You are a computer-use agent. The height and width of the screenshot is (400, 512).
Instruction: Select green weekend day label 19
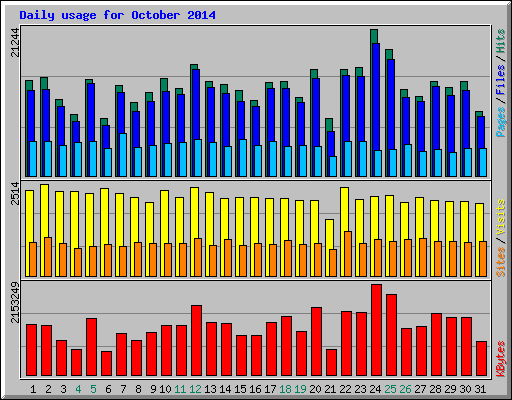pos(300,389)
